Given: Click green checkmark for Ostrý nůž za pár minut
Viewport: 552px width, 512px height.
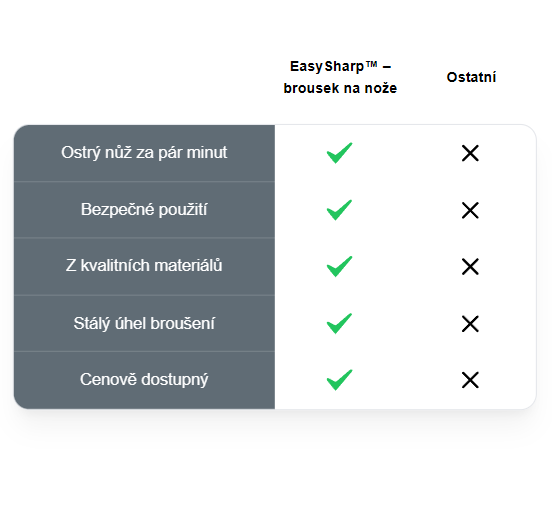Looking at the screenshot, I should [x=339, y=153].
